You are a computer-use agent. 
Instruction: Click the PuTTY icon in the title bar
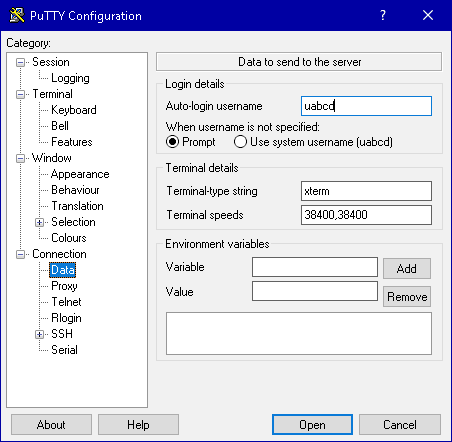pos(17,15)
